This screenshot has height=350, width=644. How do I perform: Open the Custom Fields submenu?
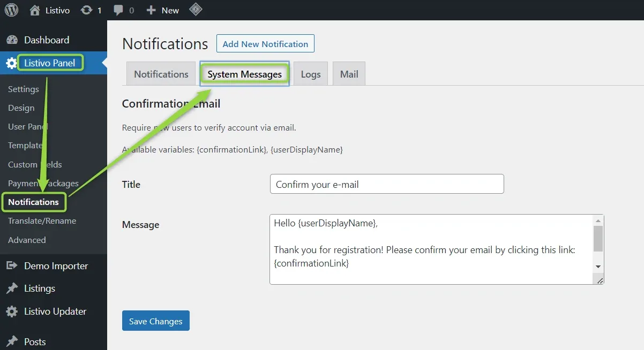(35, 165)
